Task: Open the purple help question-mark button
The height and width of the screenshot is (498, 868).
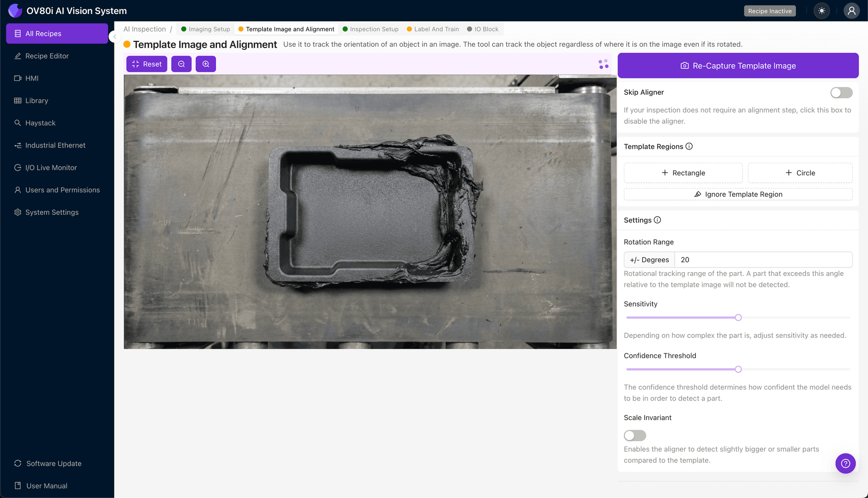Action: point(845,463)
